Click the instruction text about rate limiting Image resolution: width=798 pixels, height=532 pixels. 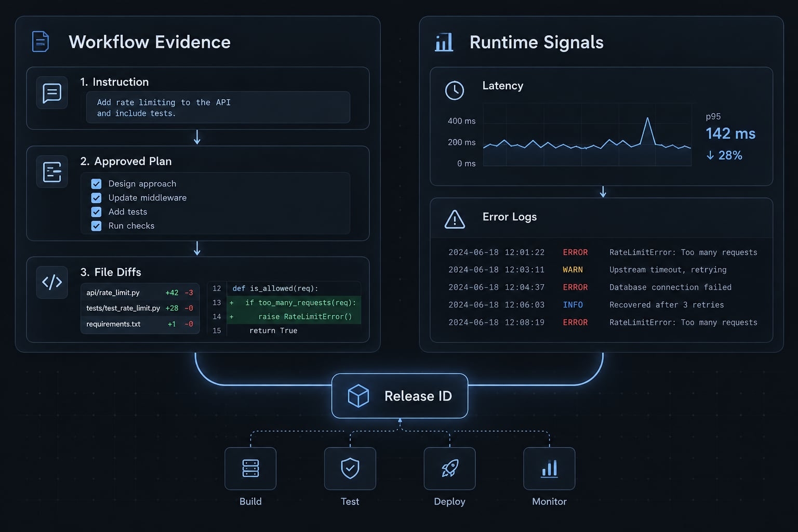pos(164,108)
